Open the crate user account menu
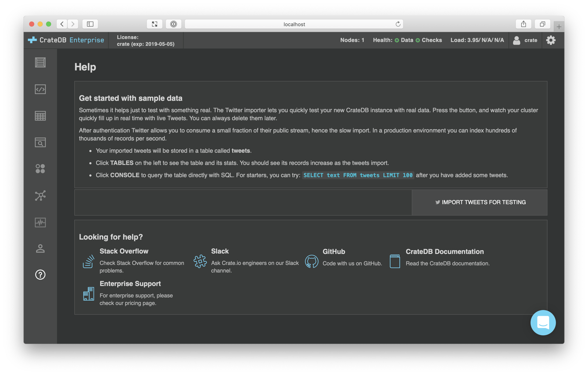The height and width of the screenshot is (375, 588). coord(525,40)
